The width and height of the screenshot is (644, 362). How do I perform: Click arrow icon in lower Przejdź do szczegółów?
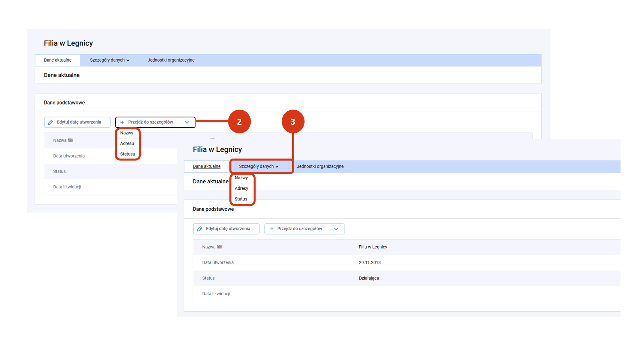[x=271, y=229]
